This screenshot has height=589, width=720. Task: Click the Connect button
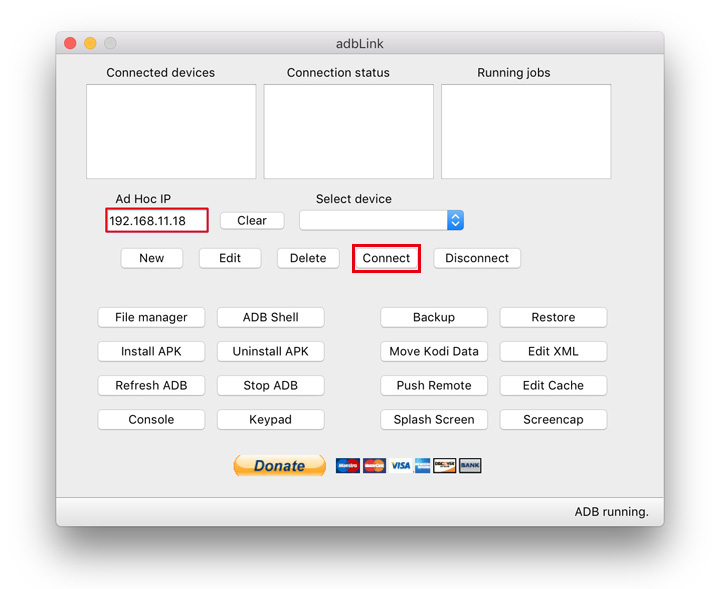(x=386, y=258)
